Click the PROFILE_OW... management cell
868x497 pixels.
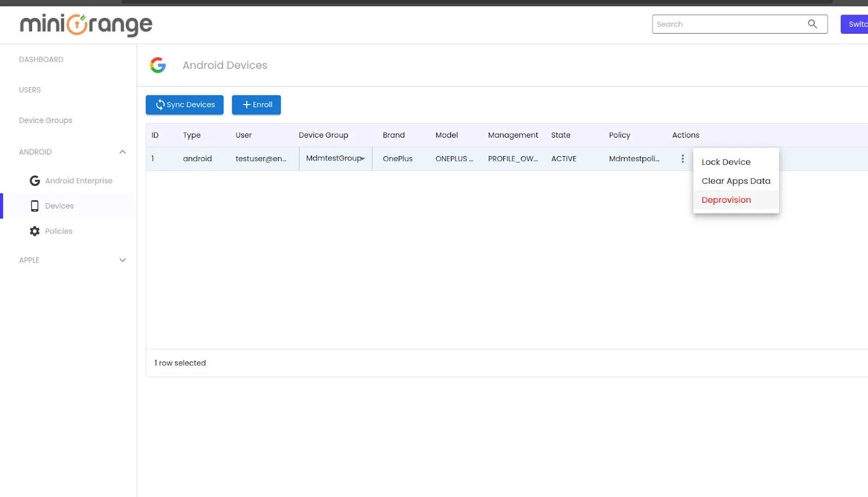click(x=513, y=159)
